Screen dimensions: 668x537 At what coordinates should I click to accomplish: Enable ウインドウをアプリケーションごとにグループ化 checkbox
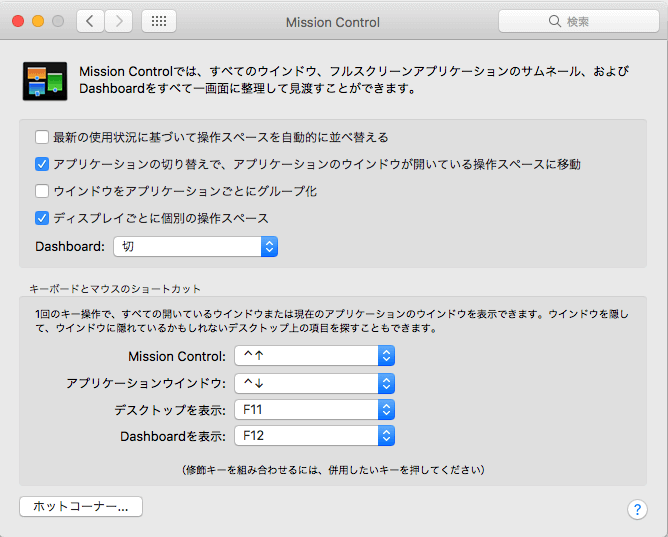(42, 191)
